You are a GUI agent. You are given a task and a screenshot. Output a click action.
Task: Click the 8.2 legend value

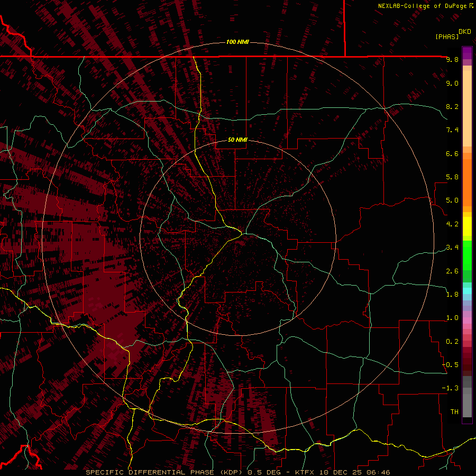(x=452, y=106)
